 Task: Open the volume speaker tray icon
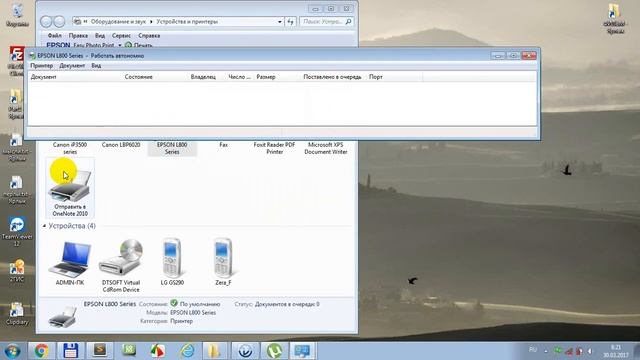590,351
